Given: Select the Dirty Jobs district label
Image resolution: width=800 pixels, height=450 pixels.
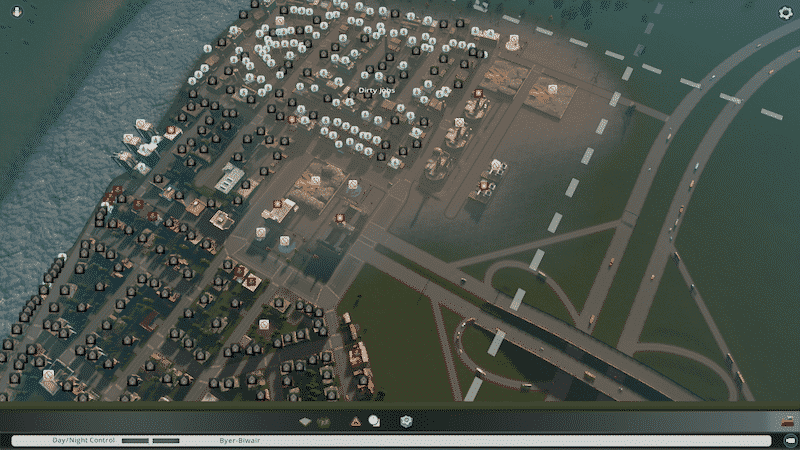Looking at the screenshot, I should [375, 90].
